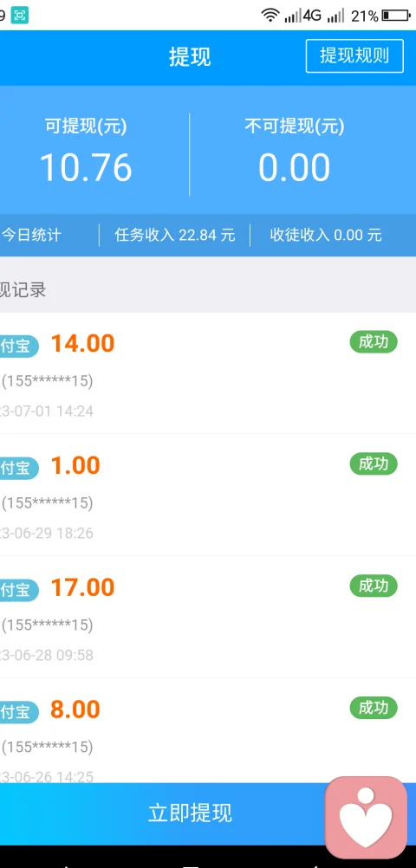The height and width of the screenshot is (868, 416).
Task: Select the 今日统计 today statistics tab
Action: pyautogui.click(x=31, y=235)
